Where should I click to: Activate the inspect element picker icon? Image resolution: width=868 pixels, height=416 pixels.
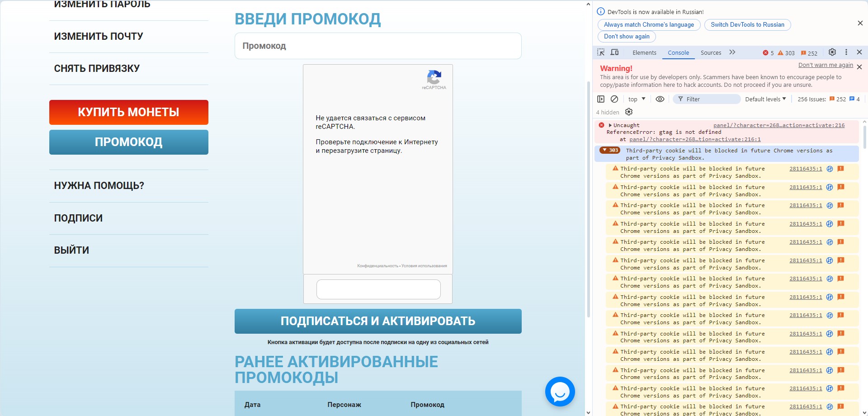coord(601,52)
